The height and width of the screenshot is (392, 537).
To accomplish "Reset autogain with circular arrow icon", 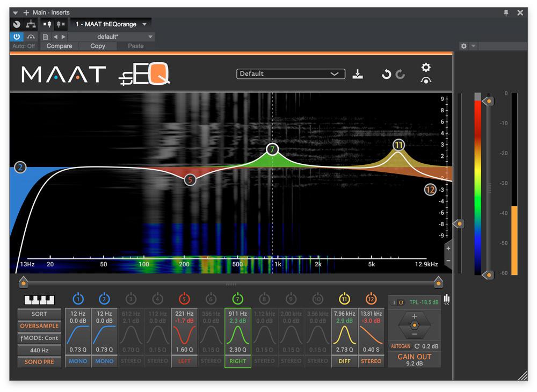I will (417, 346).
